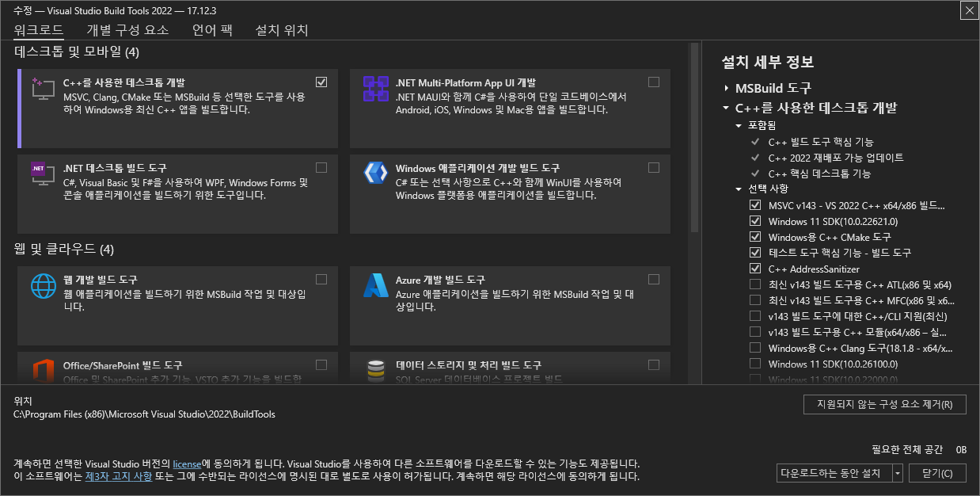980x496 pixels.
Task: Open the 제3자 고지 사항 link
Action: coord(118,477)
